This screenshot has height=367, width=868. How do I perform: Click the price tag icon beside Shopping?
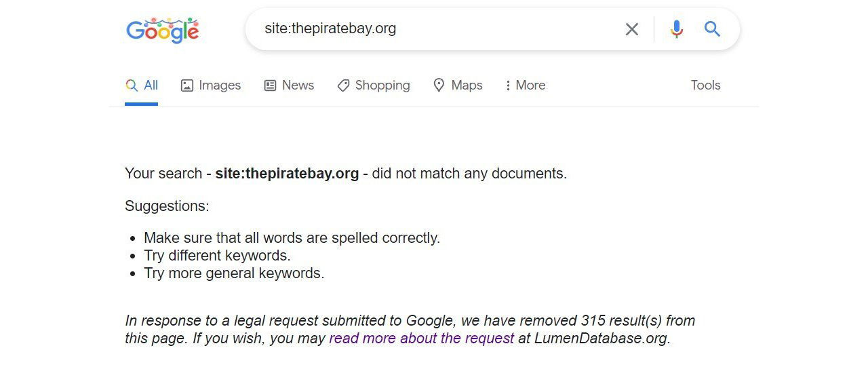tap(343, 85)
